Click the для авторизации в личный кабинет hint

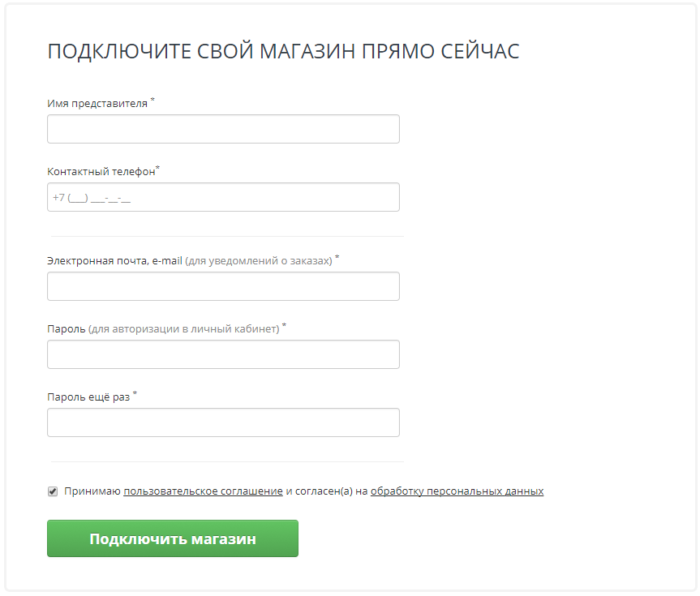(184, 329)
